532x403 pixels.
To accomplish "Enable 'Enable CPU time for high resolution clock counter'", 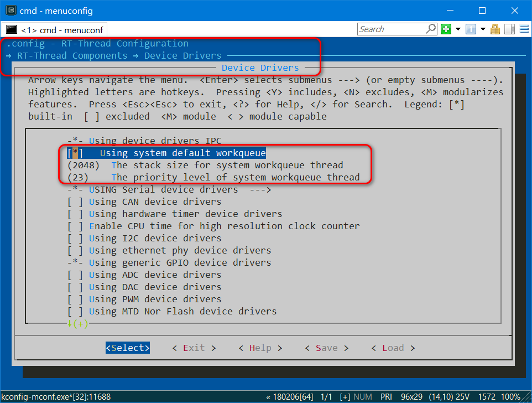I will tap(75, 226).
